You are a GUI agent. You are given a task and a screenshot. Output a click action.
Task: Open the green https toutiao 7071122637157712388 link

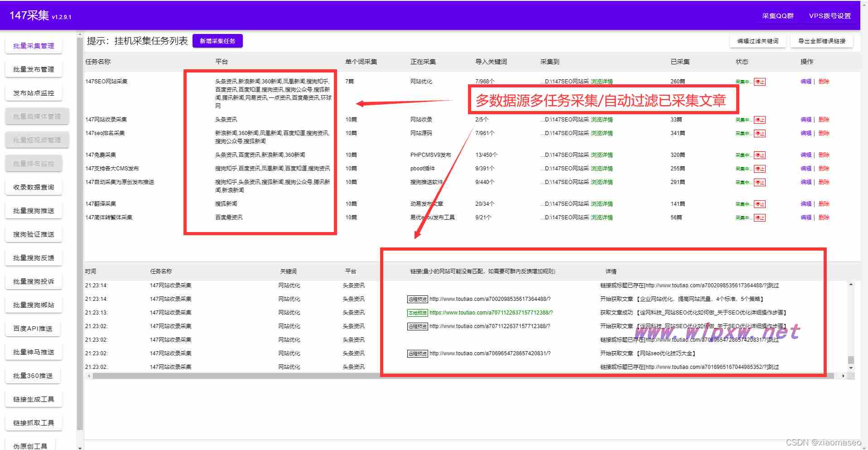pos(491,313)
